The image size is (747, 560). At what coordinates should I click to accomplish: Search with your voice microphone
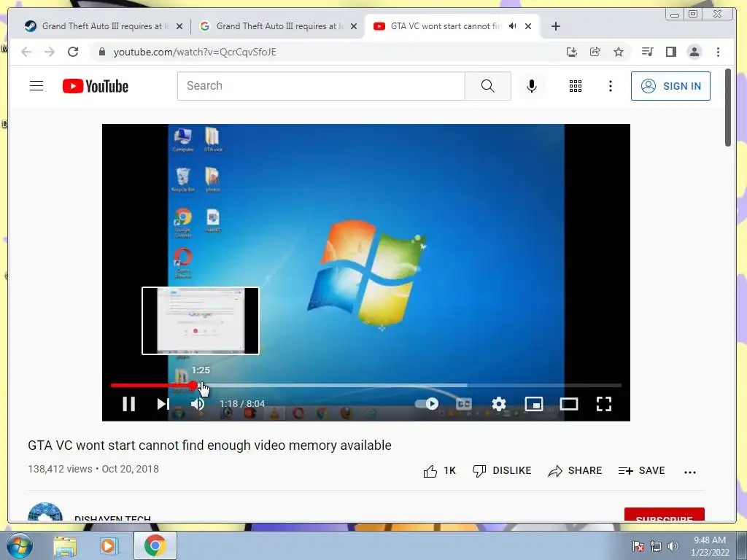532,86
